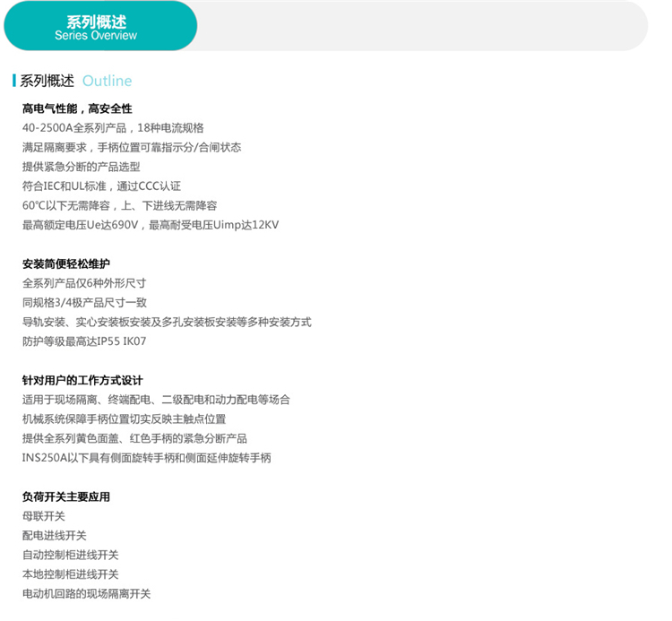Screen dimensions: 672x621
Task: Click the 40-2500A全系列产品 text line
Action: 113,128
